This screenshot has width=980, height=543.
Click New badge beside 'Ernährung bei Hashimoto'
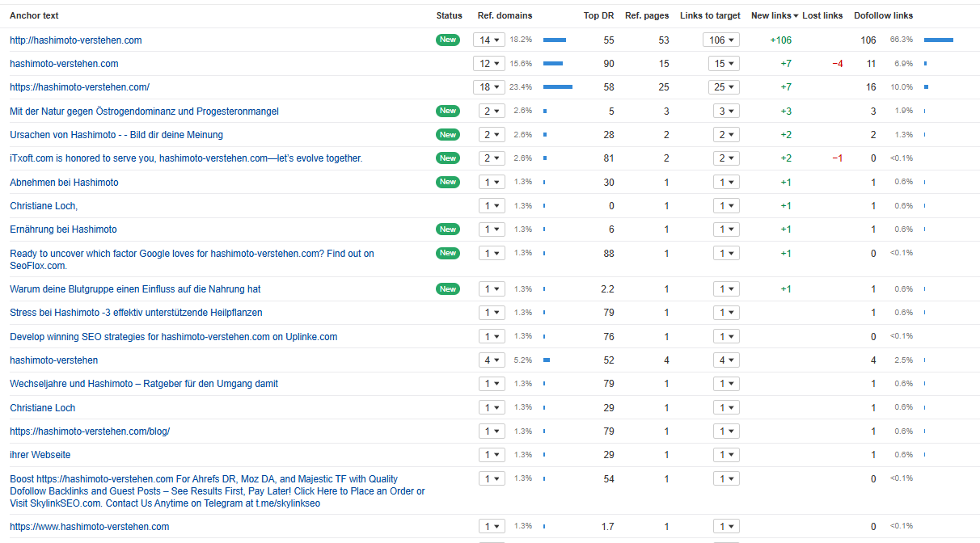pyautogui.click(x=448, y=229)
